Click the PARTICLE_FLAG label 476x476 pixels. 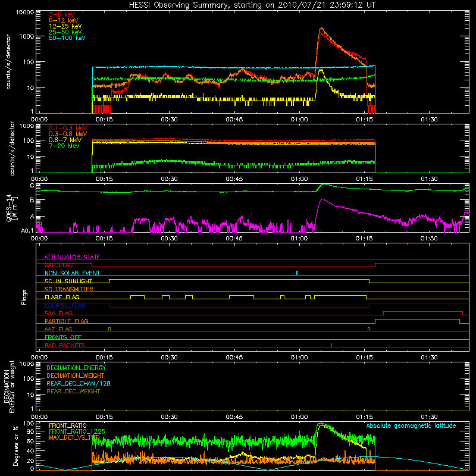coord(67,321)
